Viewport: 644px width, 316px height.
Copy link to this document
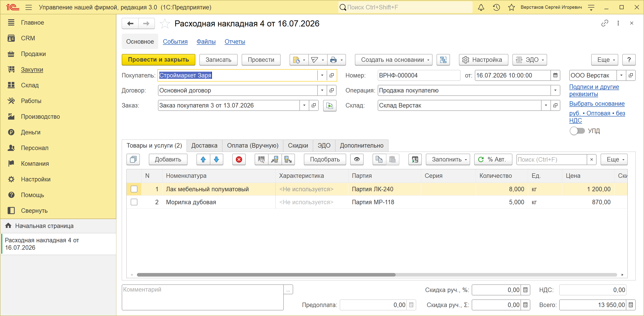pos(604,23)
